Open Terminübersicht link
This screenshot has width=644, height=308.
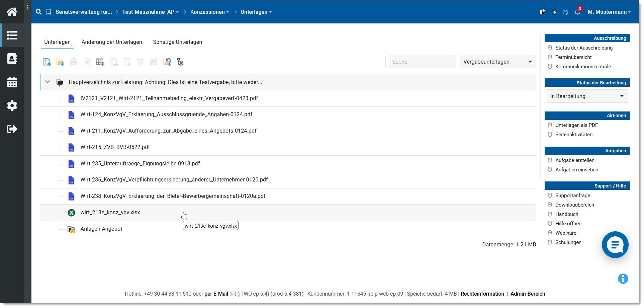(x=573, y=57)
